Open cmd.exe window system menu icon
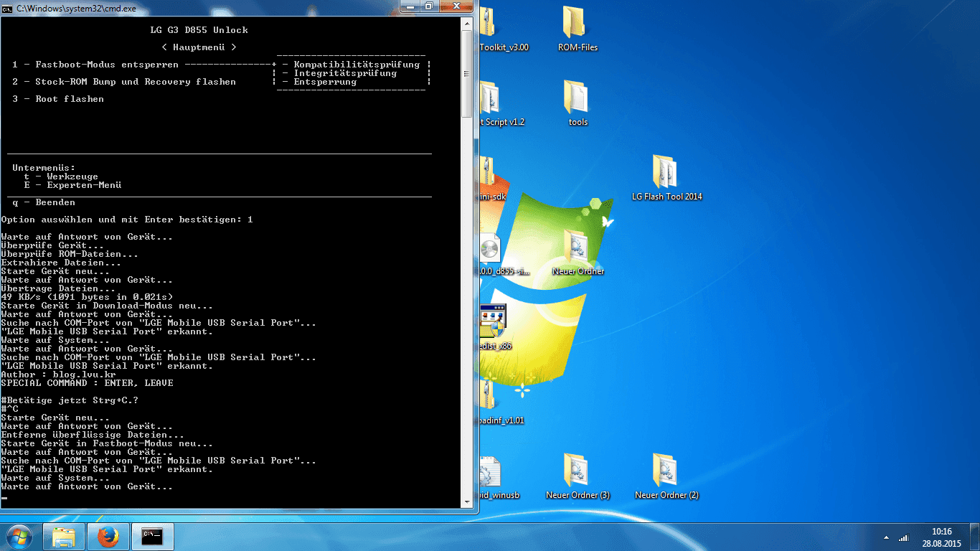The height and width of the screenshot is (551, 980). (x=6, y=8)
